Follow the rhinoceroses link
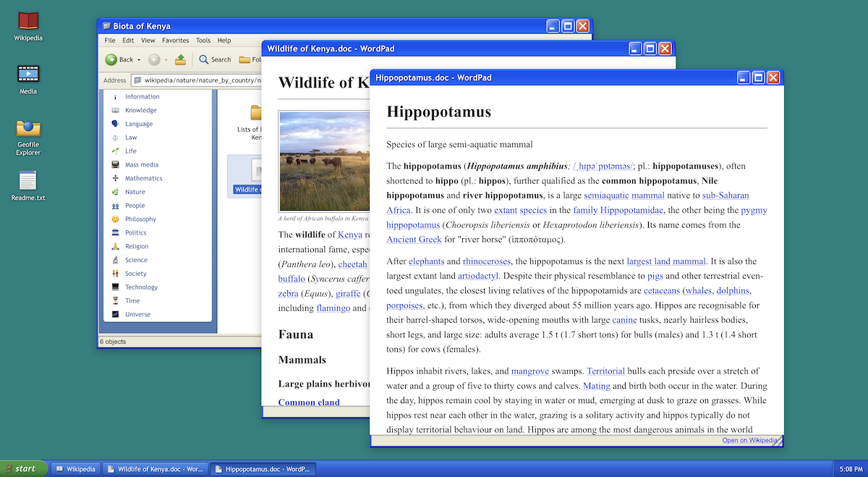868x477 pixels. click(486, 261)
